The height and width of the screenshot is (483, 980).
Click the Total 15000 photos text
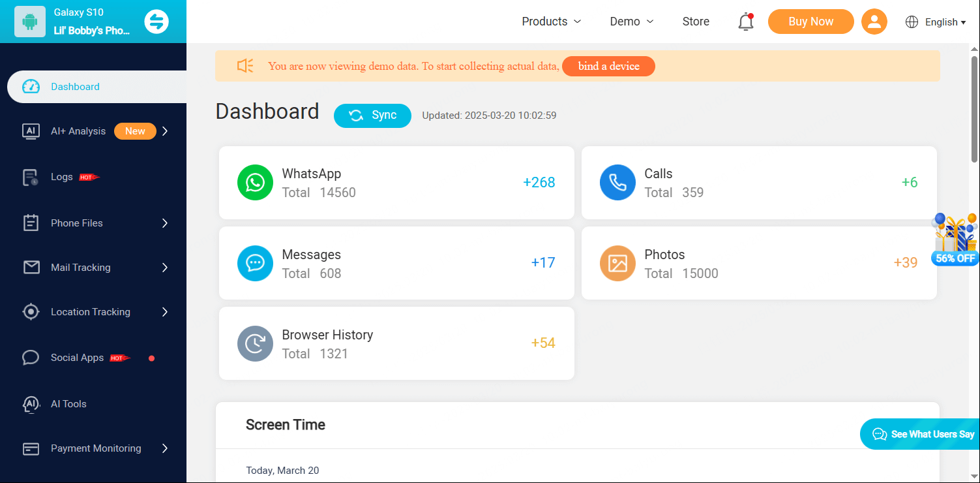(x=681, y=273)
